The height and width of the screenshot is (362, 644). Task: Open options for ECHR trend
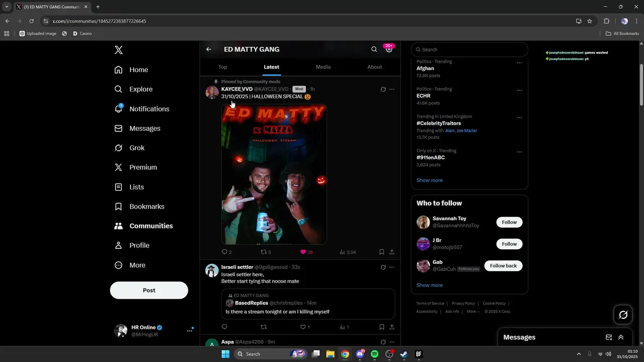[519, 91]
